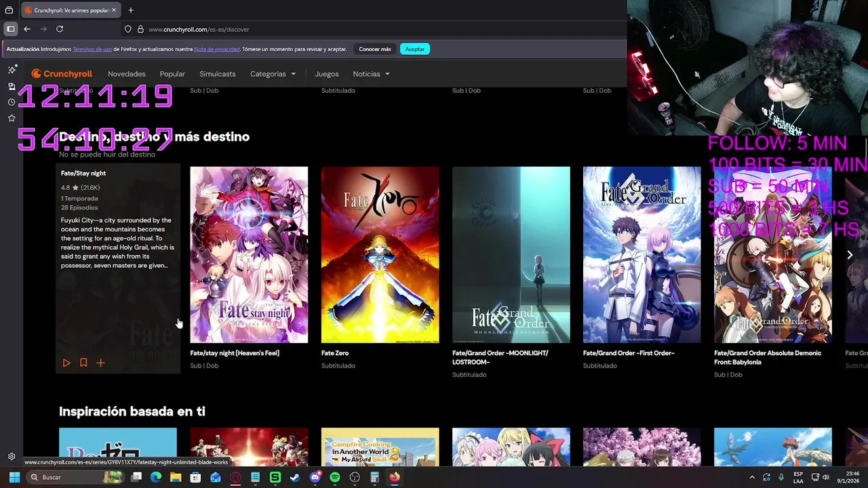Go back to previous page
The image size is (868, 488).
click(x=27, y=29)
